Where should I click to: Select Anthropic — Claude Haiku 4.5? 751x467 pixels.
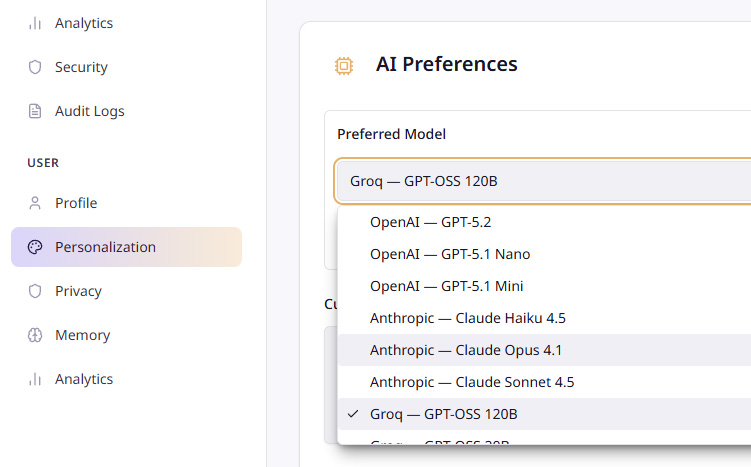point(468,318)
